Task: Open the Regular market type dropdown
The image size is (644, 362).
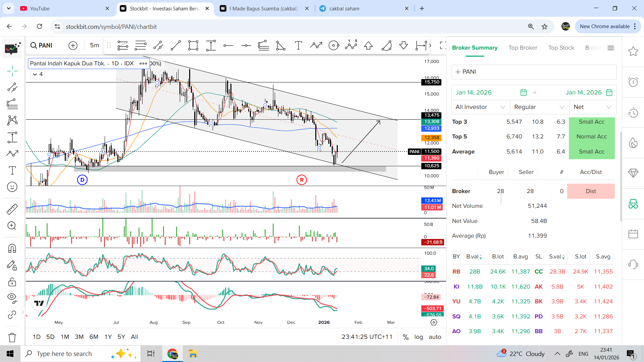Action: [x=539, y=107]
